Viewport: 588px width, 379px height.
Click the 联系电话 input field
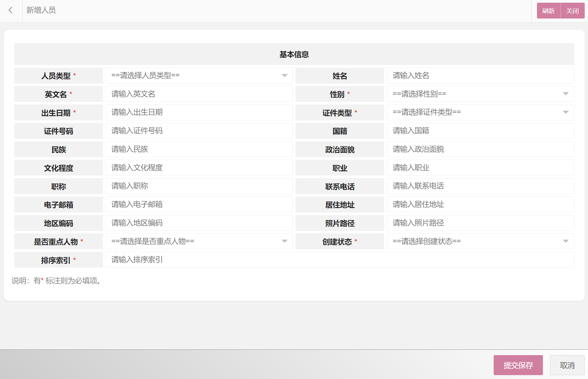[480, 186]
